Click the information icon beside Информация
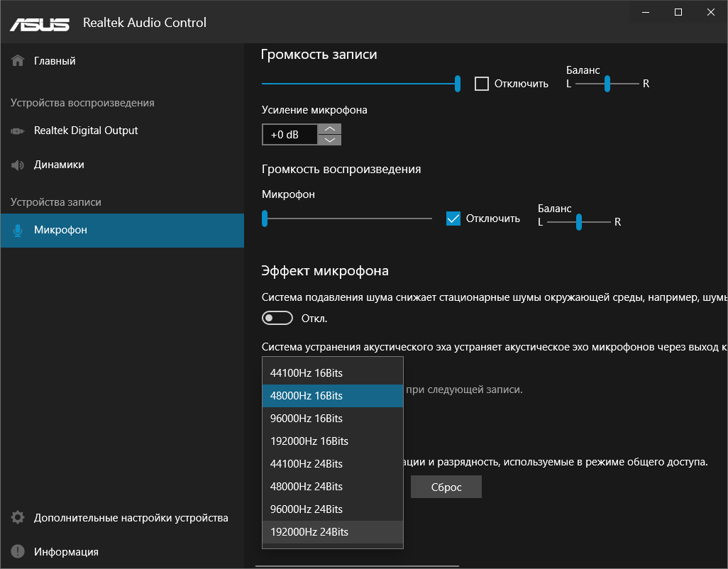 (18, 552)
